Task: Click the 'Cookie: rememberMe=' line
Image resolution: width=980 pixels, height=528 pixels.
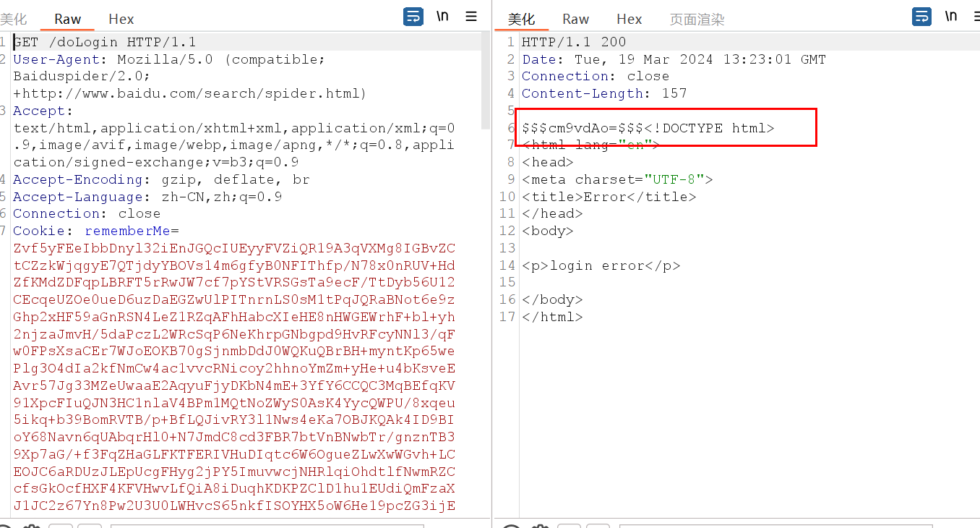Action: pyautogui.click(x=95, y=231)
